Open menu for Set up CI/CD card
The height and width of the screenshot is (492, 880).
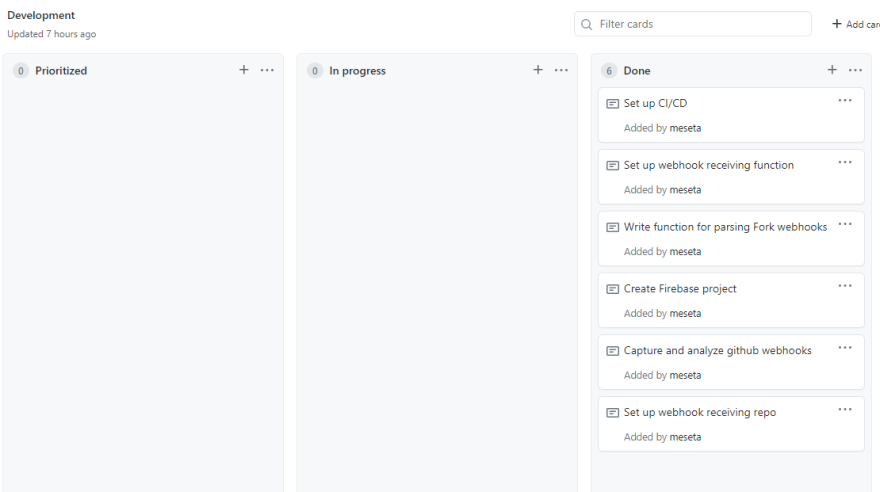point(845,100)
